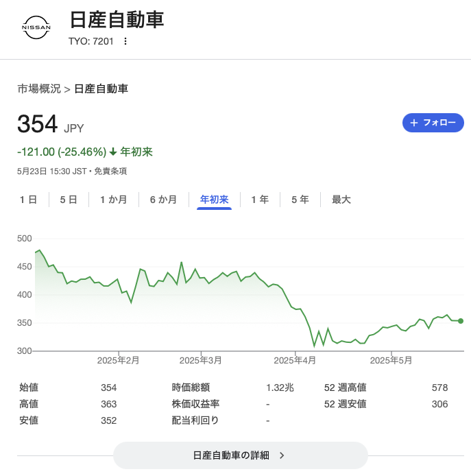Click the 日産自動車 page title
Screen dimensions: 471x476
pyautogui.click(x=117, y=20)
